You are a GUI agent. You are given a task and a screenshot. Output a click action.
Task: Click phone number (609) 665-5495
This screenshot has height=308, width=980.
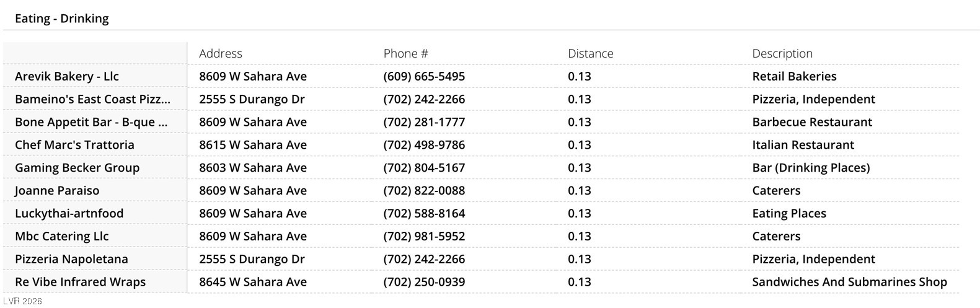[x=424, y=76]
